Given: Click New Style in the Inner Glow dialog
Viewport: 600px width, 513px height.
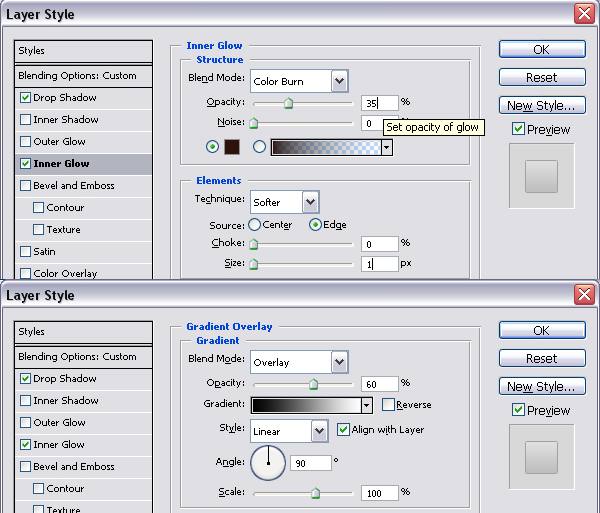Looking at the screenshot, I should coord(542,105).
